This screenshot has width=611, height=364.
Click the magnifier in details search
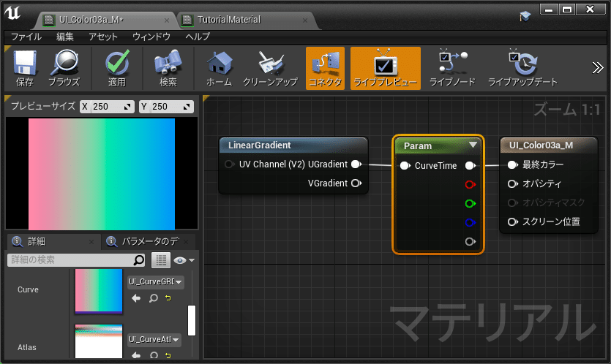tap(139, 259)
